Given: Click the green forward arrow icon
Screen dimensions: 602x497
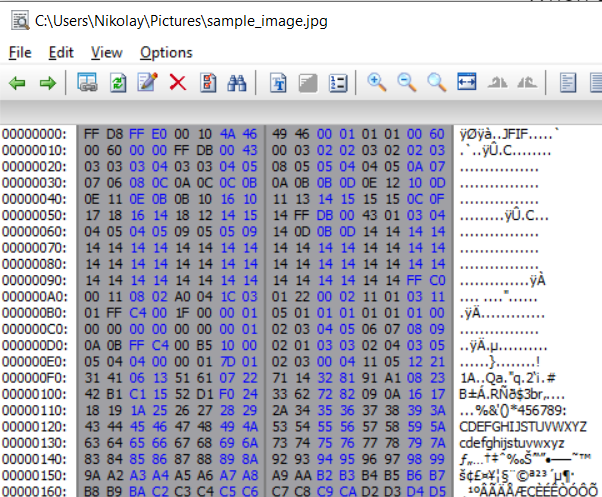Looking at the screenshot, I should coord(46,83).
